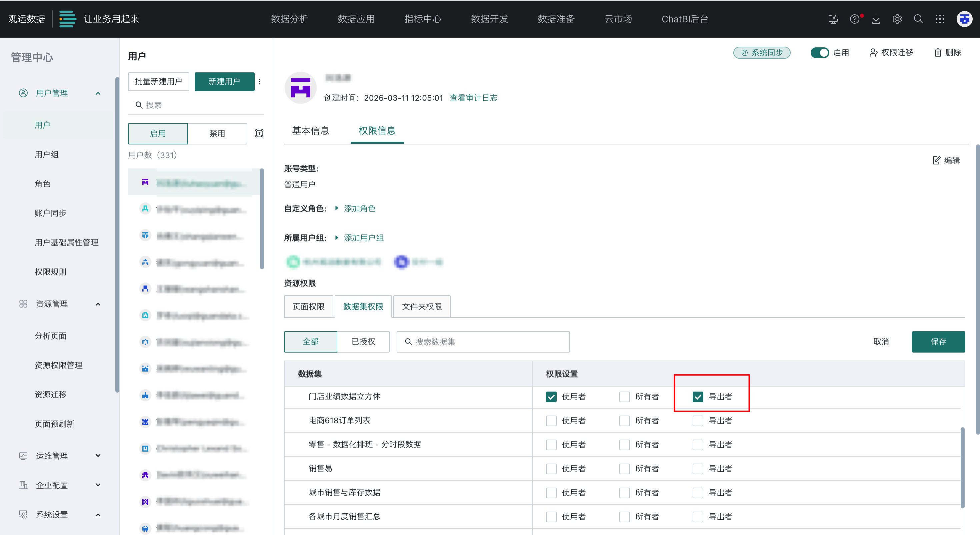This screenshot has height=535, width=980.
Task: Click the icon beside the 禁用 tab
Action: pos(259,133)
